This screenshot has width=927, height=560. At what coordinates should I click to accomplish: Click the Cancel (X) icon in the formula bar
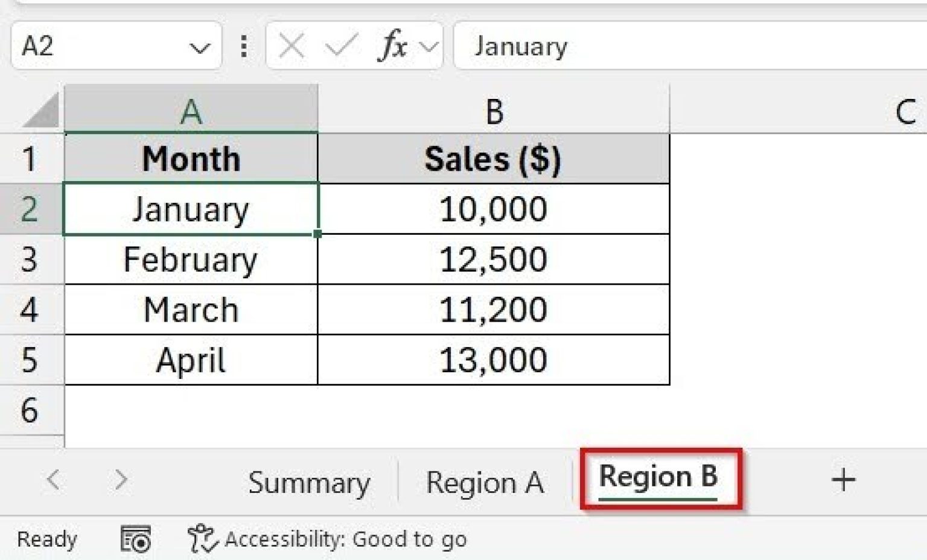click(291, 44)
